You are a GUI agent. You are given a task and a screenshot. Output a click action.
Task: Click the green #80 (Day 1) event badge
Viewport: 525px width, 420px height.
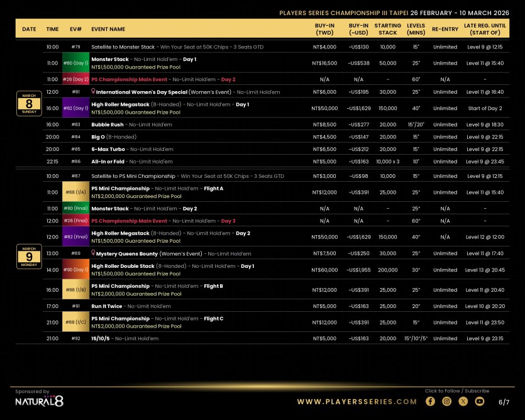coord(76,63)
